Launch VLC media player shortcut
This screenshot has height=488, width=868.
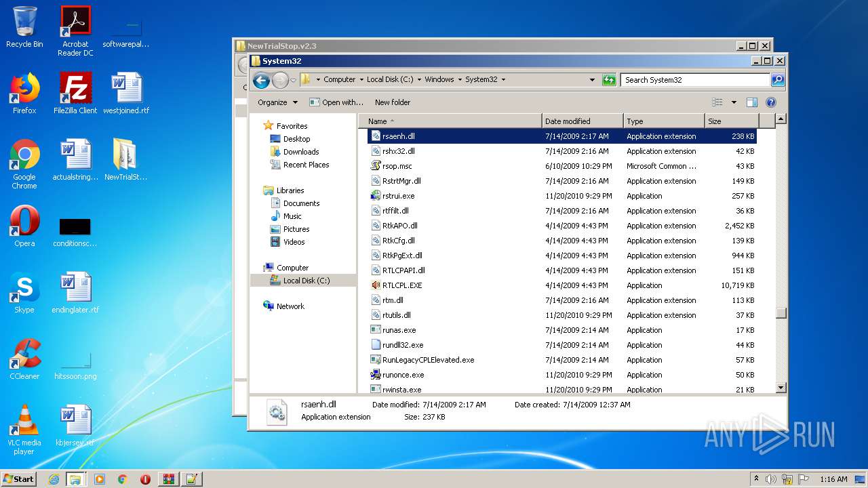point(24,430)
